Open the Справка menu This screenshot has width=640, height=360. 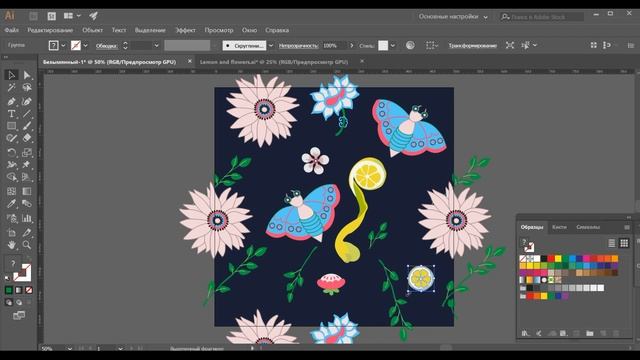click(277, 30)
